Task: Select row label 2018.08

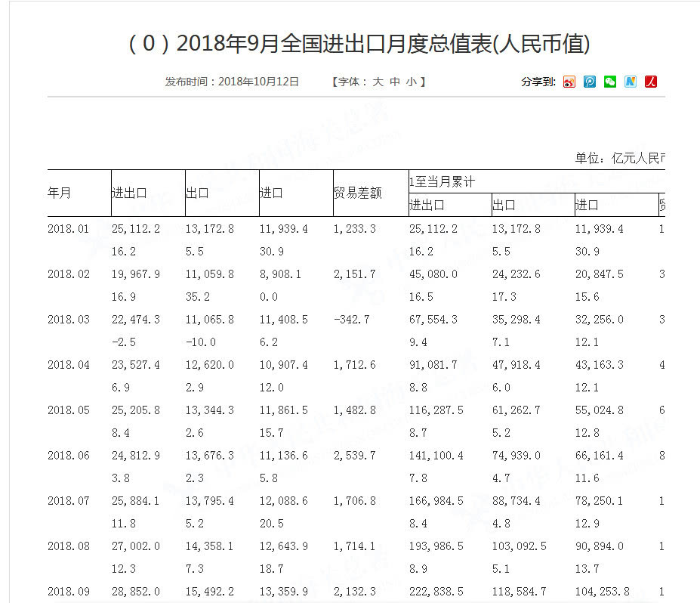Action: [x=69, y=546]
